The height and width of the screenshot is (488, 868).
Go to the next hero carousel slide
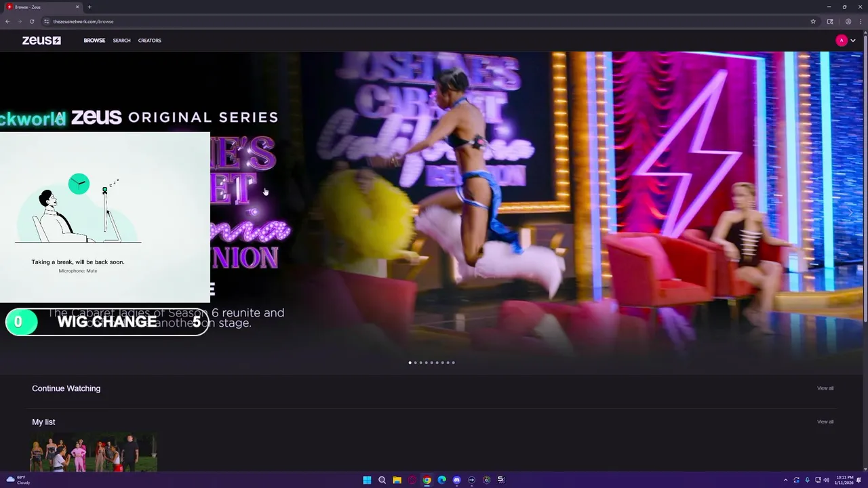coord(850,212)
